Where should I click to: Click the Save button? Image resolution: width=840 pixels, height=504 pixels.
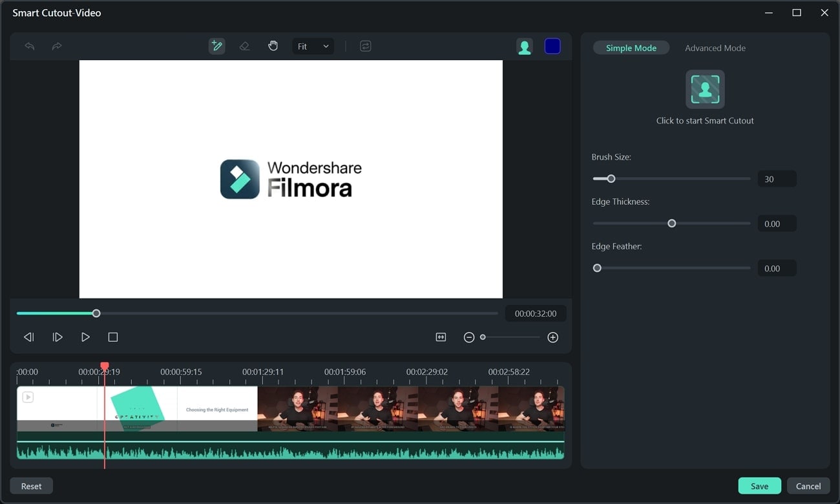tap(760, 486)
